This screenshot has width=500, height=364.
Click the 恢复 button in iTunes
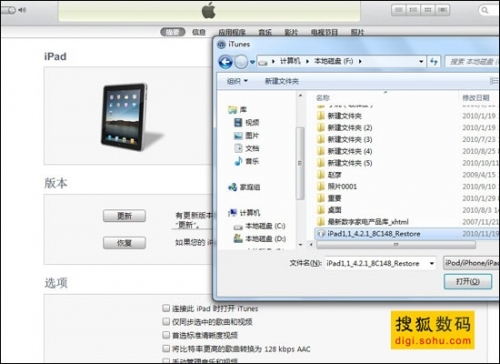[124, 243]
